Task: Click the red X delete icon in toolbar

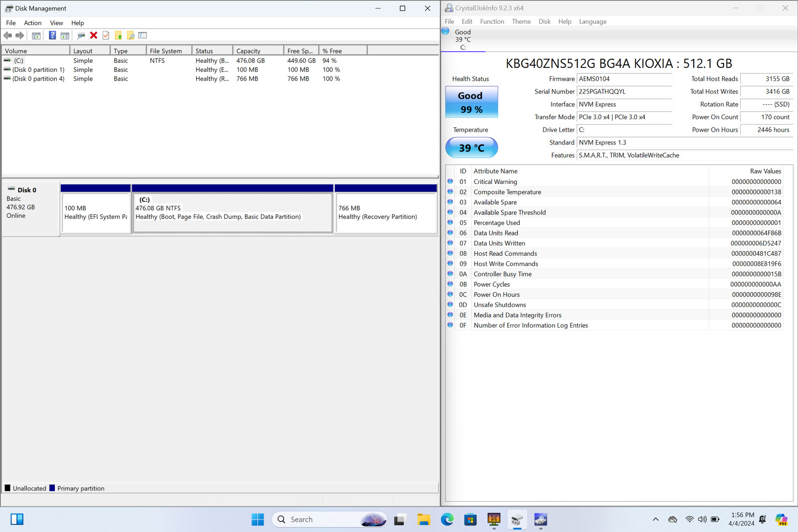Action: pos(93,35)
